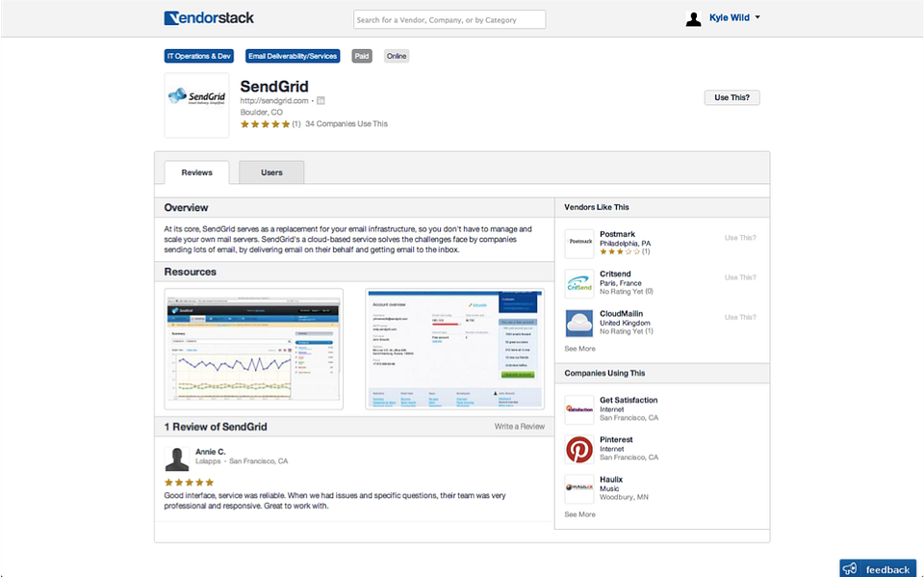Click the Kyle Wild username link
This screenshot has height=578, width=924.
(x=729, y=17)
